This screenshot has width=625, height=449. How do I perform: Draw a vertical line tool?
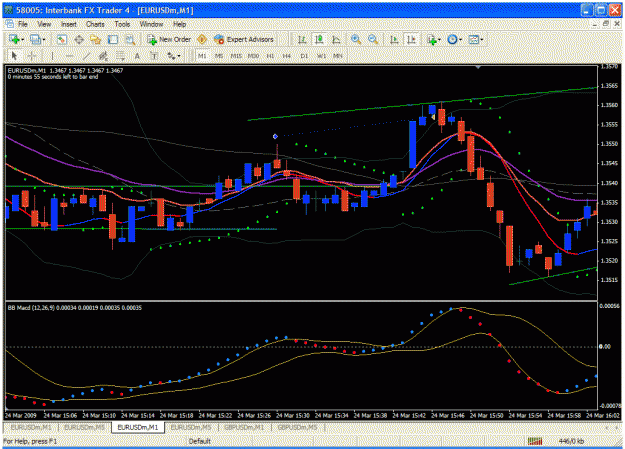52,56
